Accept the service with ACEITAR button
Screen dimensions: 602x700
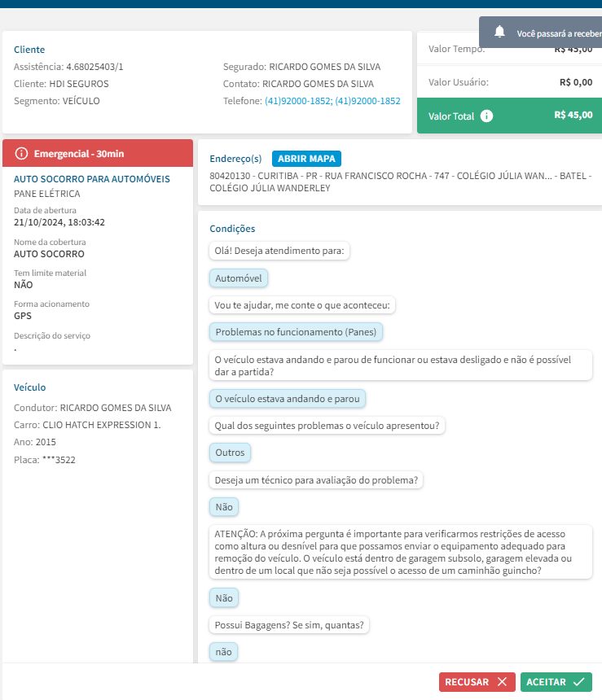(x=556, y=682)
